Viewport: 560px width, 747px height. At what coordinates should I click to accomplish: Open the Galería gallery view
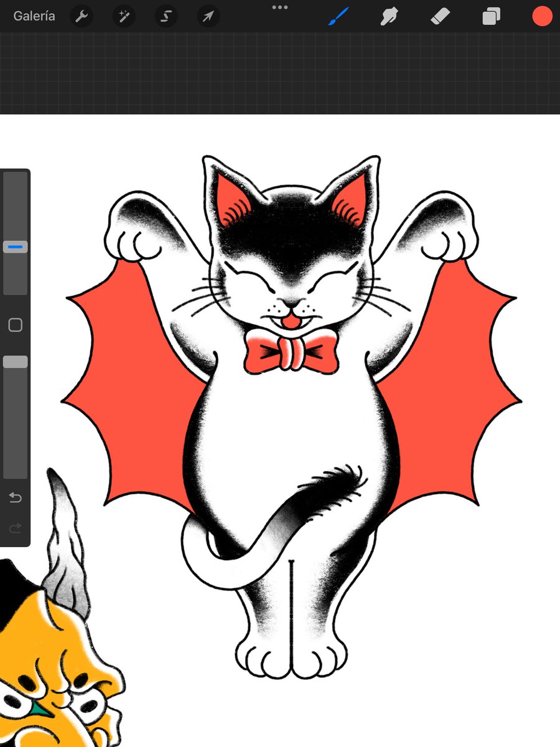tap(34, 16)
